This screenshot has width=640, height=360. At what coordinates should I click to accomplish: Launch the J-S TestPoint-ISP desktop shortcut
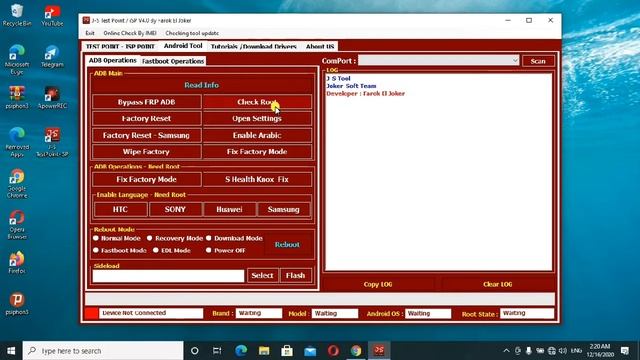[52, 142]
